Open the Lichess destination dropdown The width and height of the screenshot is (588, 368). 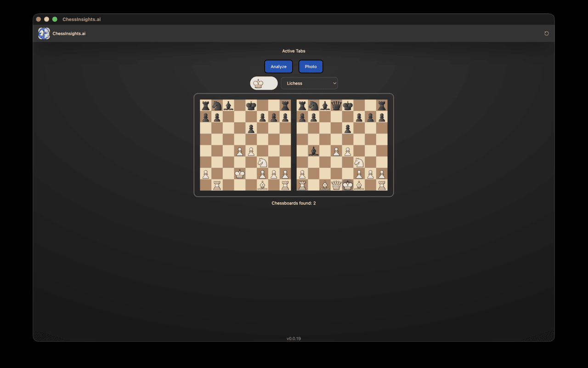click(x=309, y=83)
